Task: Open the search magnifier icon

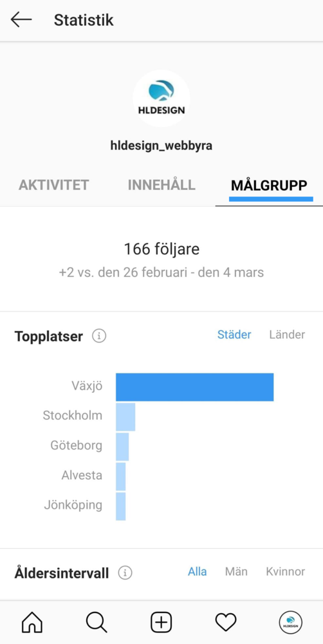Action: [x=97, y=622]
